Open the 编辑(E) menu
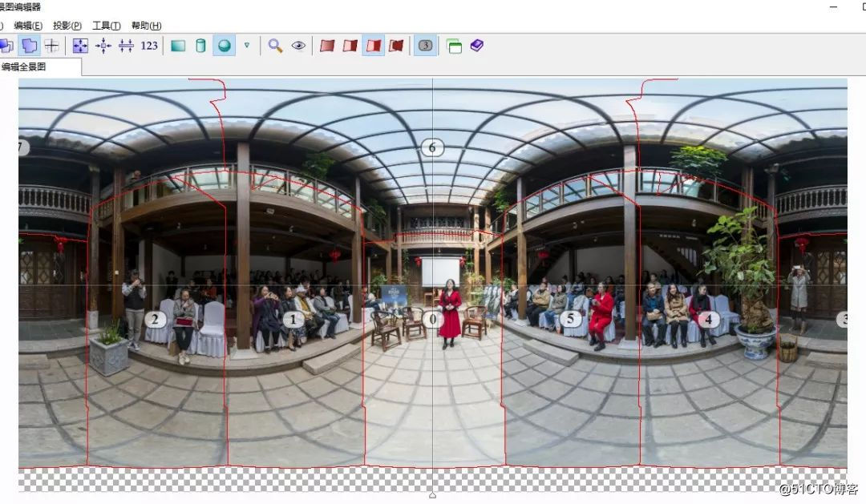The width and height of the screenshot is (866, 504). [28, 26]
